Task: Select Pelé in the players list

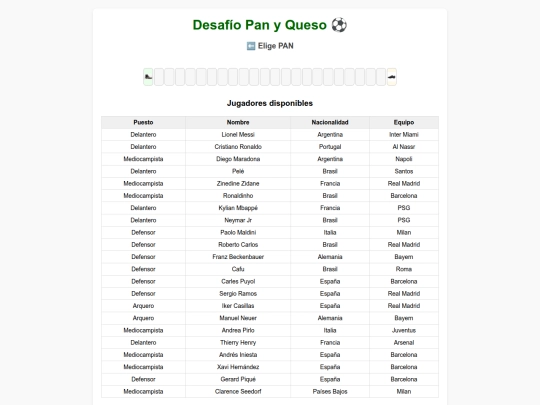Action: [x=270, y=171]
